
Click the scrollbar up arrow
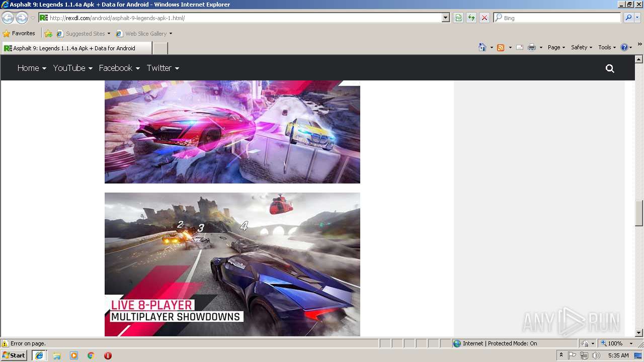pyautogui.click(x=639, y=59)
